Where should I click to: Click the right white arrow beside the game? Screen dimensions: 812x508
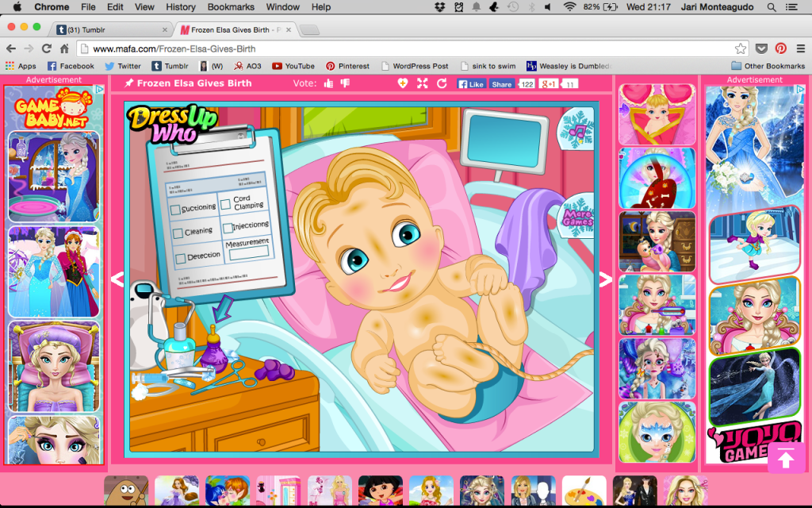coord(605,279)
